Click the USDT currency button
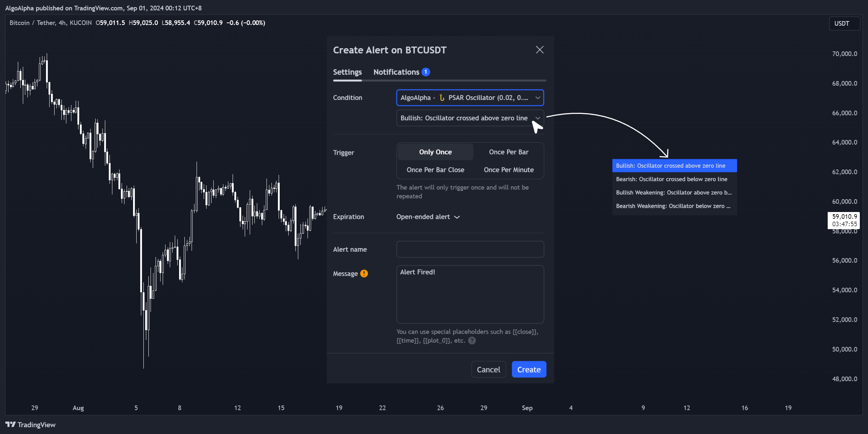868x434 pixels. coord(844,24)
